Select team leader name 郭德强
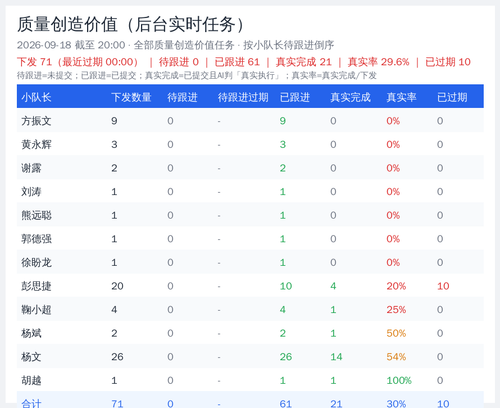This screenshot has width=500, height=408. pos(36,239)
